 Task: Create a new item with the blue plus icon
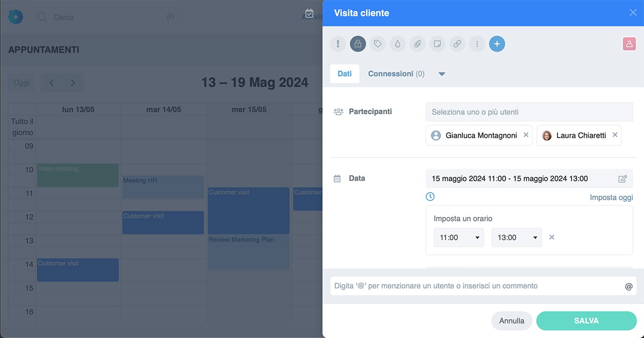497,44
